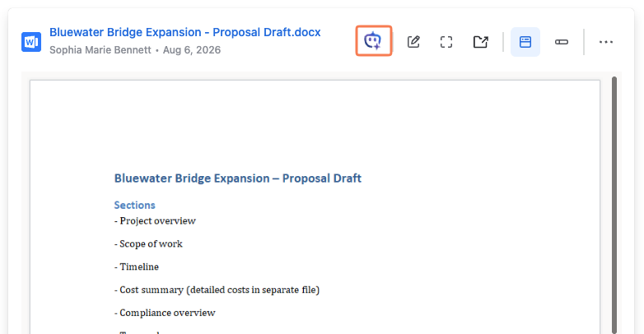Click the cut-off last line below Compliance overview
The height and width of the screenshot is (334, 644).
(138, 332)
